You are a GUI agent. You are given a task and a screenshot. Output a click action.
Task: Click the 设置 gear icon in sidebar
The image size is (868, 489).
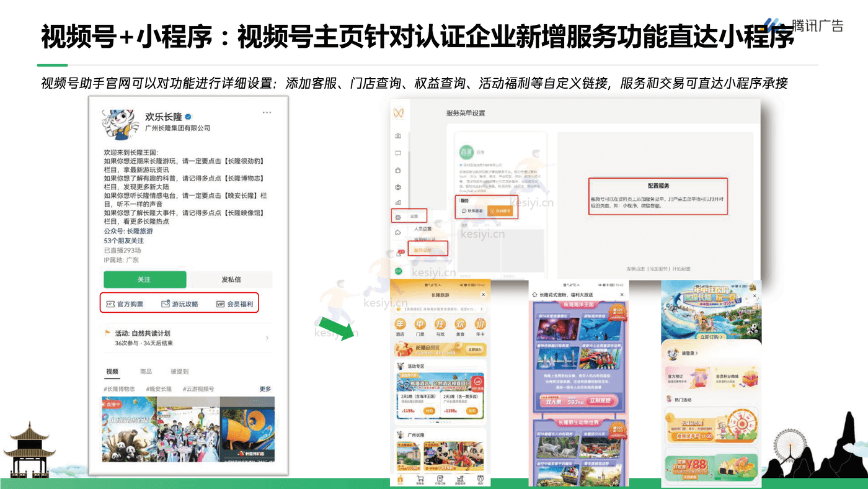[399, 217]
